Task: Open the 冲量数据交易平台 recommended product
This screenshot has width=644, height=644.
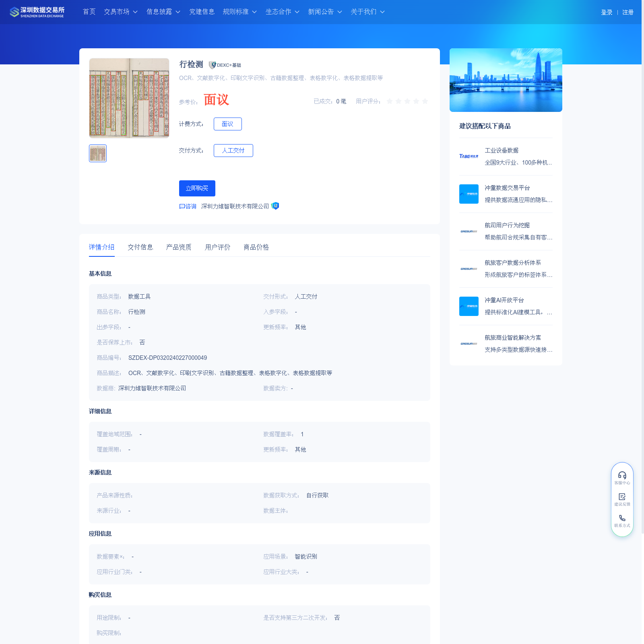Action: click(507, 188)
